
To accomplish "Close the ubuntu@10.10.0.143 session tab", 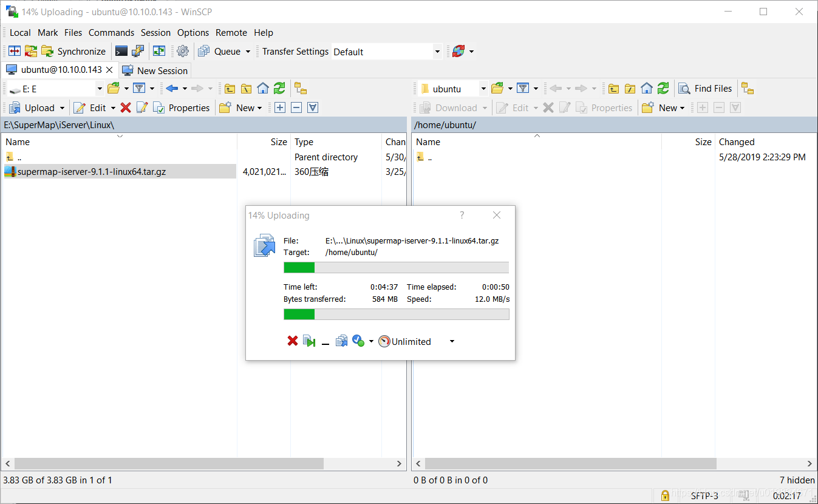I will pos(110,70).
